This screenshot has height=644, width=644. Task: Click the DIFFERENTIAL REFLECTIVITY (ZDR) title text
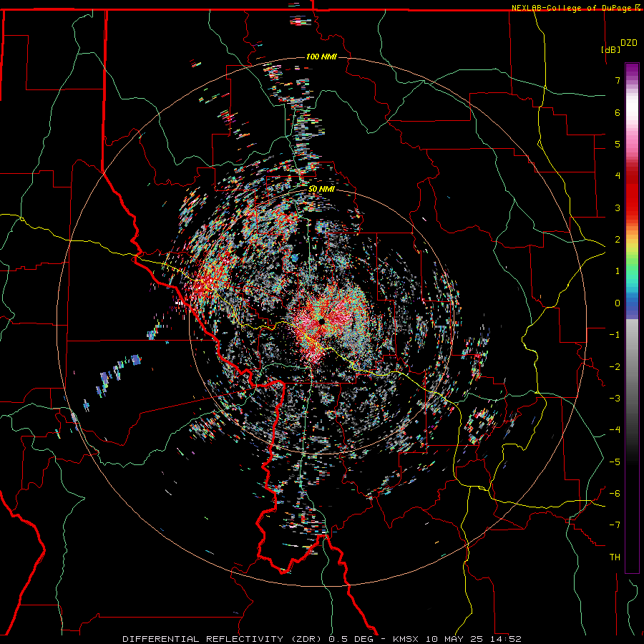[x=223, y=639]
